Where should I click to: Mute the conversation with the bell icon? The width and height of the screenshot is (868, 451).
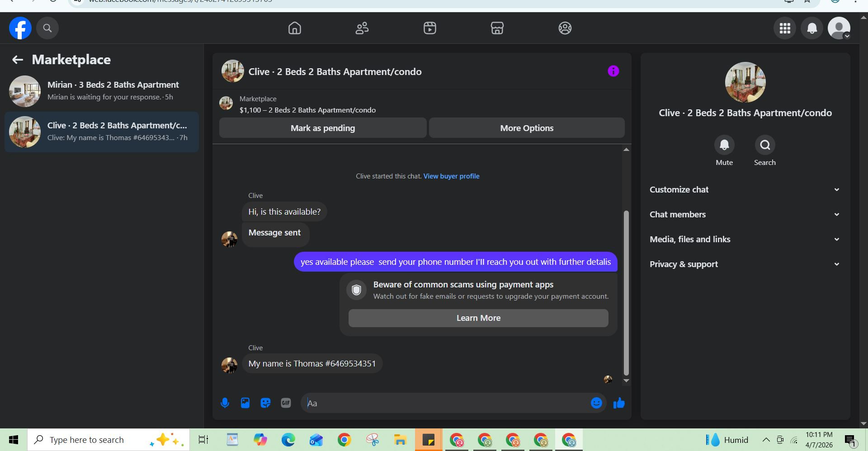point(724,145)
